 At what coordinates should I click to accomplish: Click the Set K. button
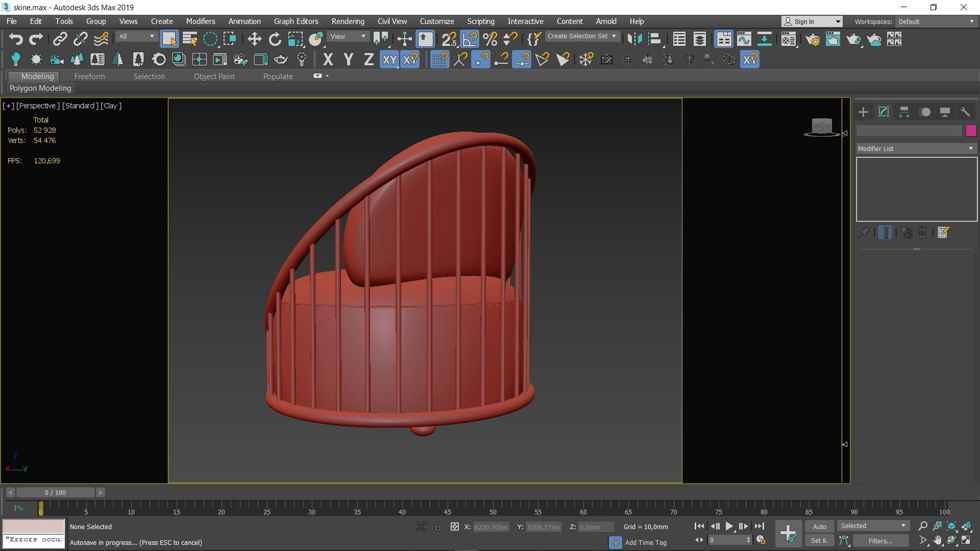pyautogui.click(x=820, y=541)
